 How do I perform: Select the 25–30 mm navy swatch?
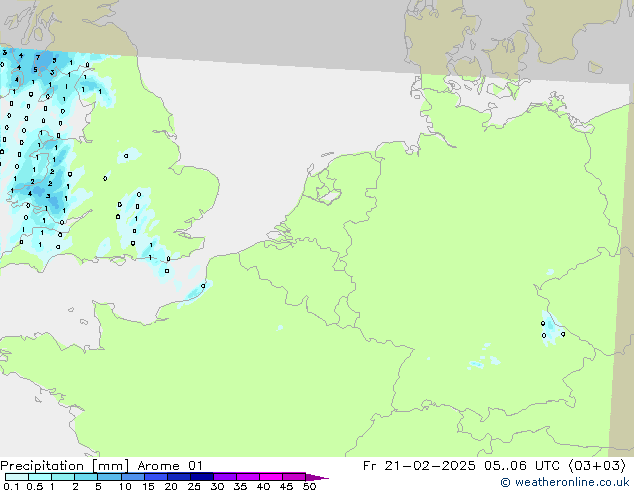click(201, 477)
